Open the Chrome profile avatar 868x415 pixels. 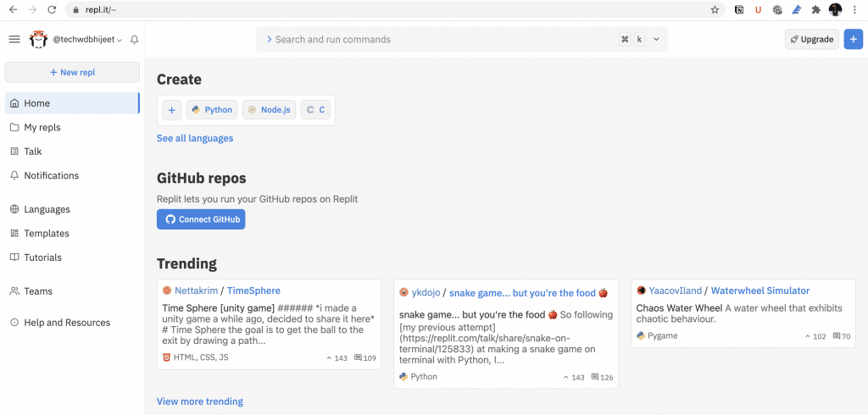(835, 9)
